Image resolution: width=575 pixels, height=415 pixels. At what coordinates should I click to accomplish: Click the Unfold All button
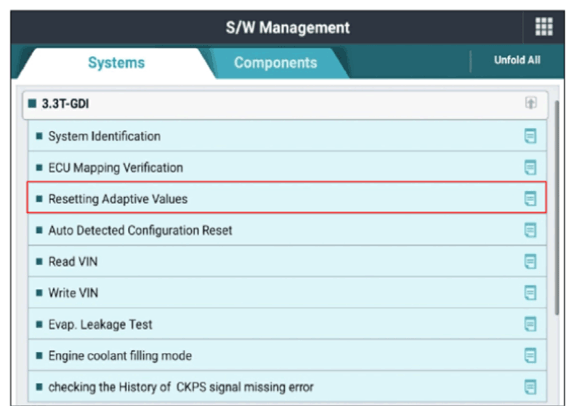517,60
